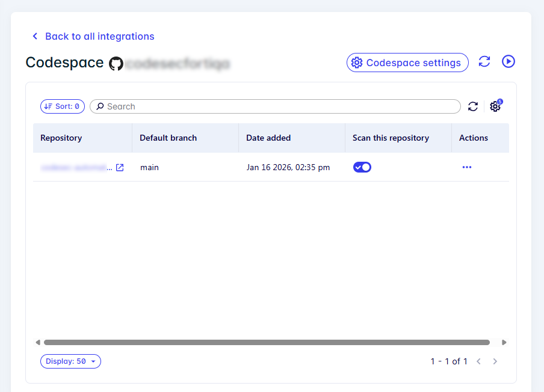Screen dimensions: 544x392
Task: Click the play scan icon in header
Action: [x=508, y=62]
